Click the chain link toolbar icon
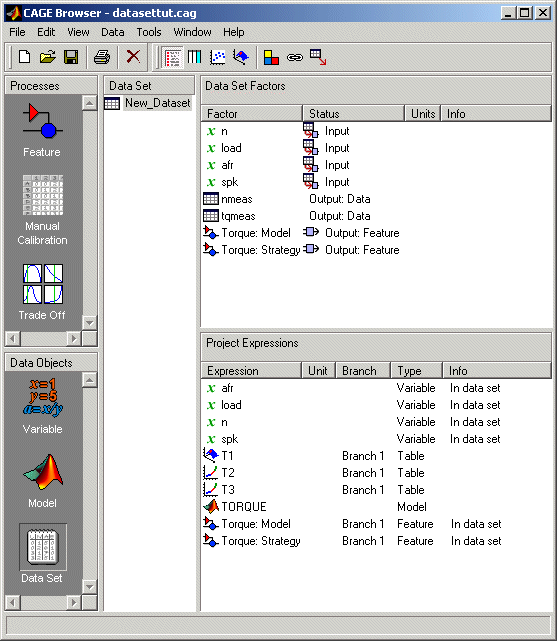557x641 pixels. tap(295, 57)
